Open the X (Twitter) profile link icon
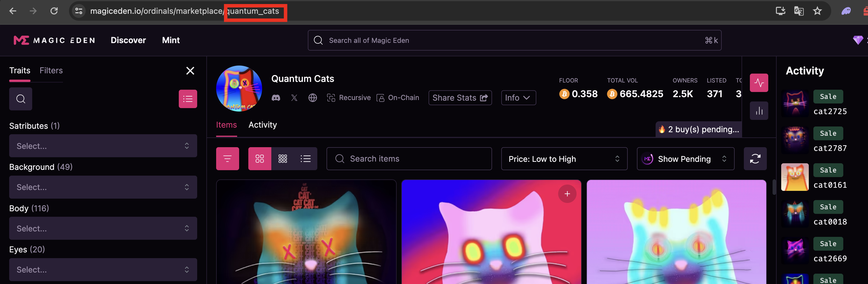This screenshot has width=868, height=284. (294, 98)
